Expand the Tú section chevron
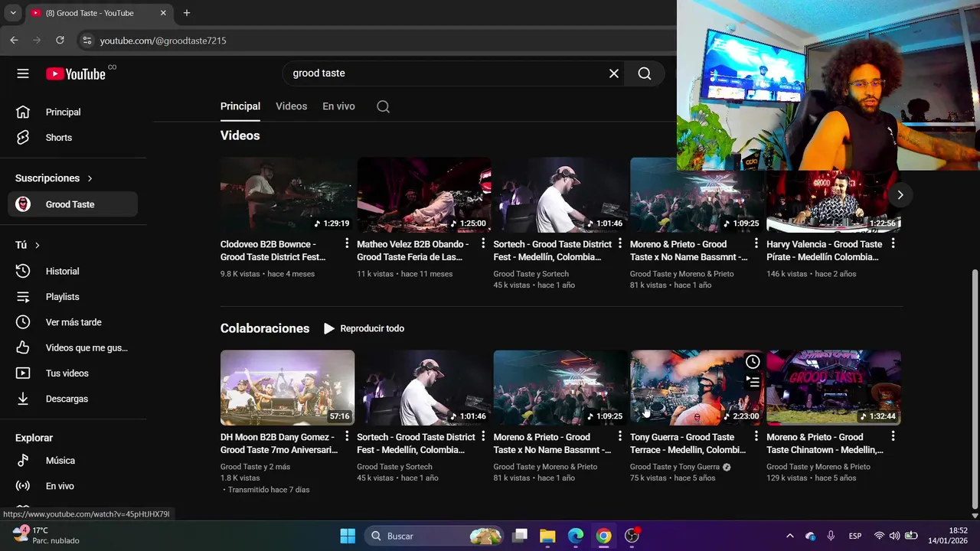Screen dimensions: 980x551 point(37,245)
